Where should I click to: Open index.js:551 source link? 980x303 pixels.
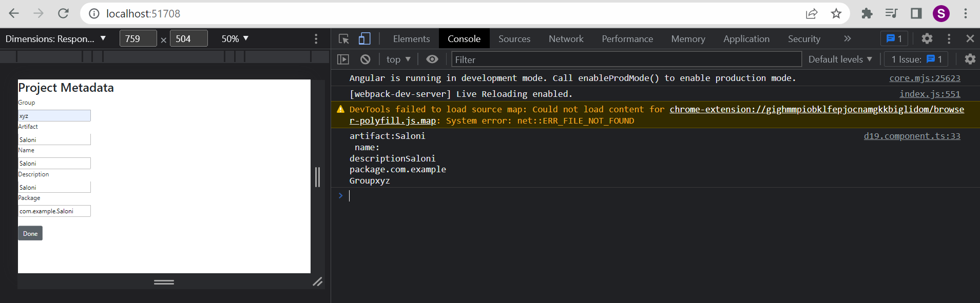pos(930,94)
